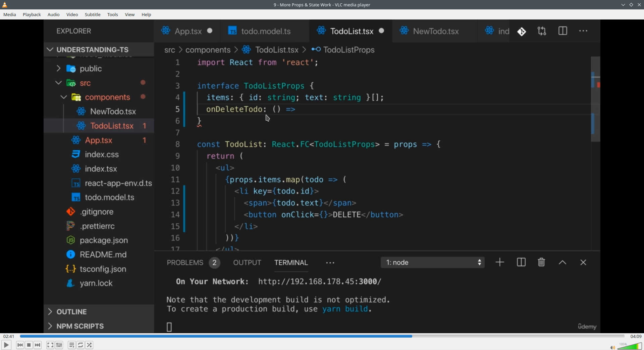Select the TERMINAL panel tab
The height and width of the screenshot is (350, 644).
point(291,263)
